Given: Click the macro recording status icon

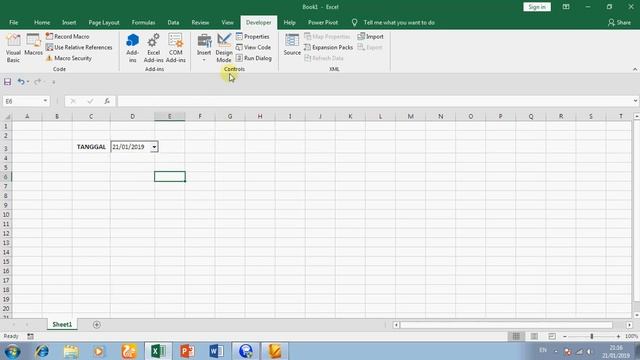Looking at the screenshot, I should tap(31, 336).
